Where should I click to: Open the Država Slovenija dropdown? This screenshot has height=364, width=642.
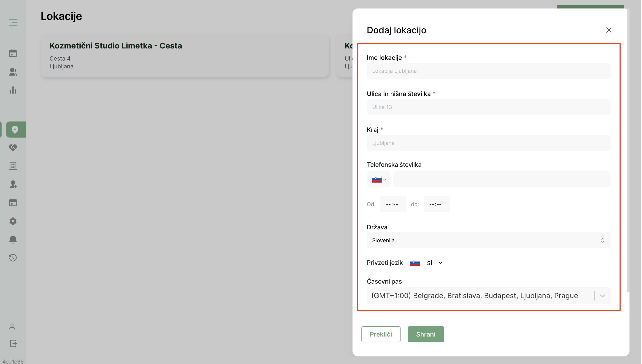coord(489,241)
